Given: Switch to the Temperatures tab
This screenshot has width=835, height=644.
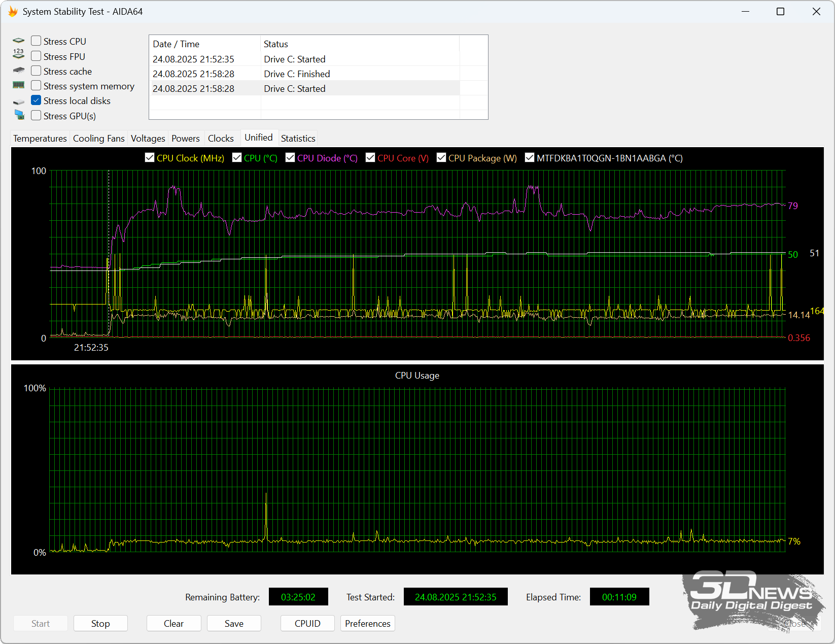Looking at the screenshot, I should coord(40,138).
